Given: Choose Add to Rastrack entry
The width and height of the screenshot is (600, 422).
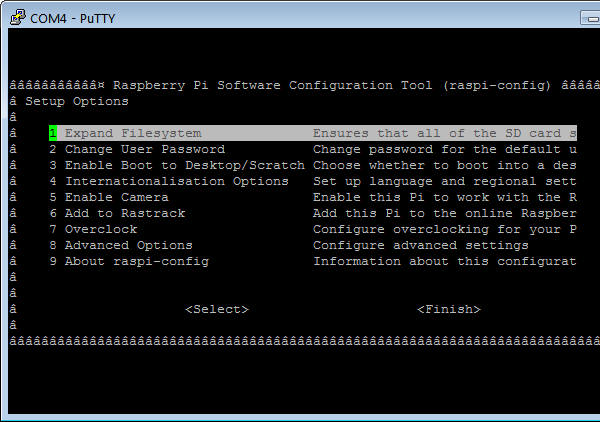Looking at the screenshot, I should [117, 213].
